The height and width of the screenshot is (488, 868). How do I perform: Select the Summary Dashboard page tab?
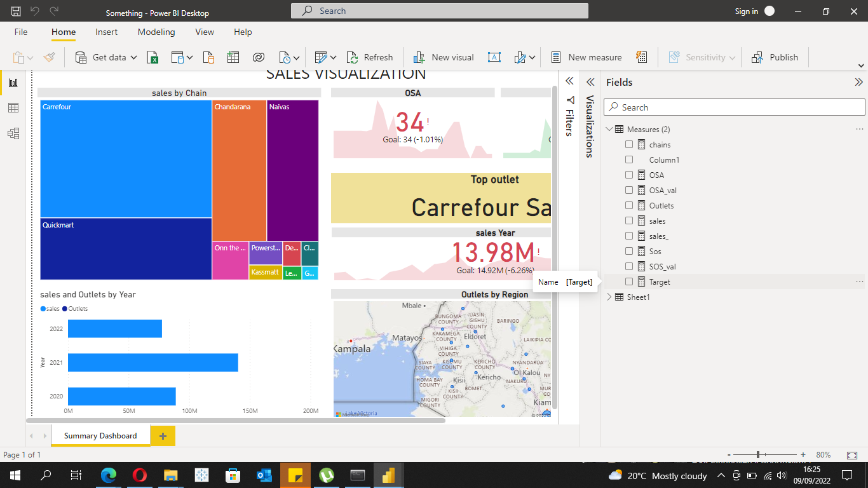(x=99, y=435)
